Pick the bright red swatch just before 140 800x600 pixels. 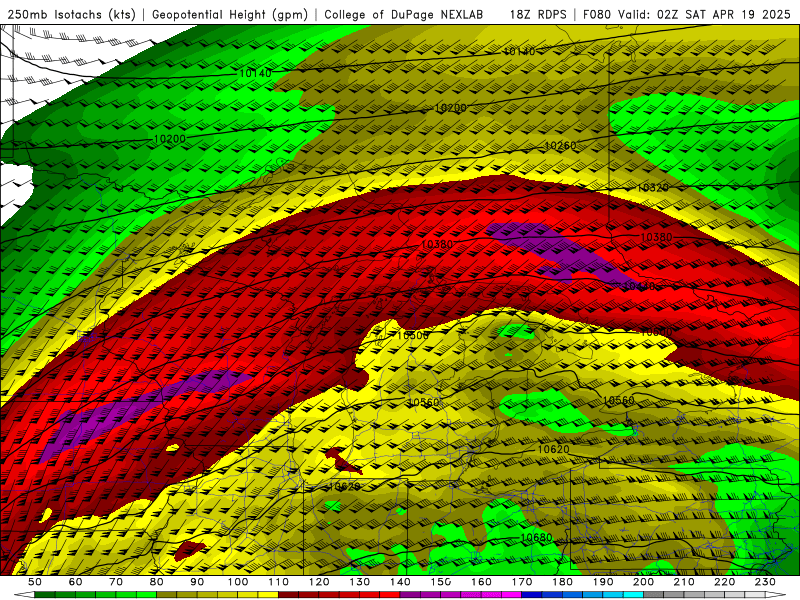[390, 595]
